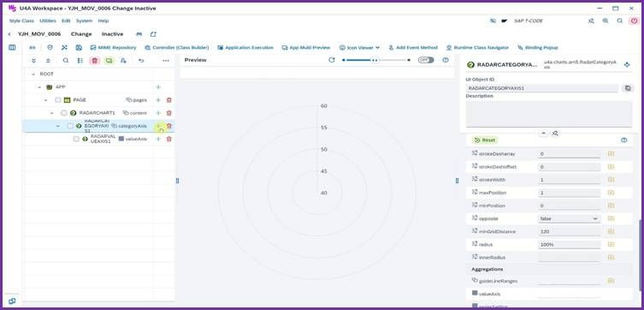Screen dimensions: 644x310
Task: Click the Description text area
Action: tap(549, 114)
